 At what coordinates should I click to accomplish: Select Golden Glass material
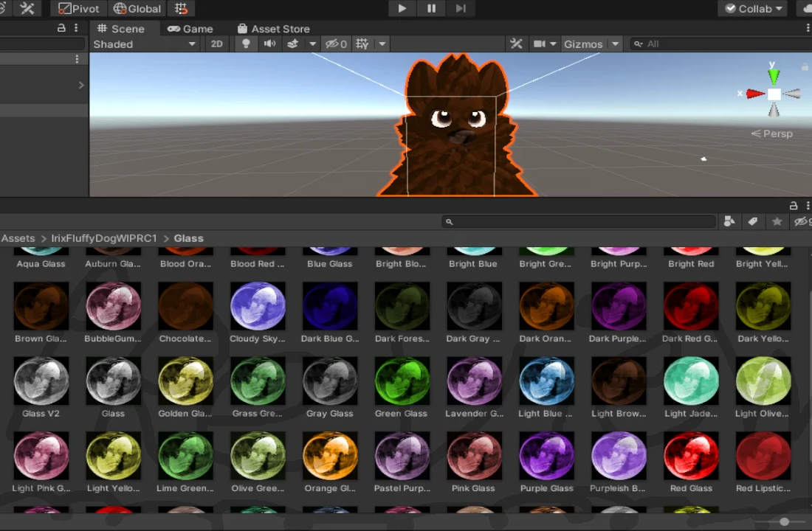tap(185, 381)
